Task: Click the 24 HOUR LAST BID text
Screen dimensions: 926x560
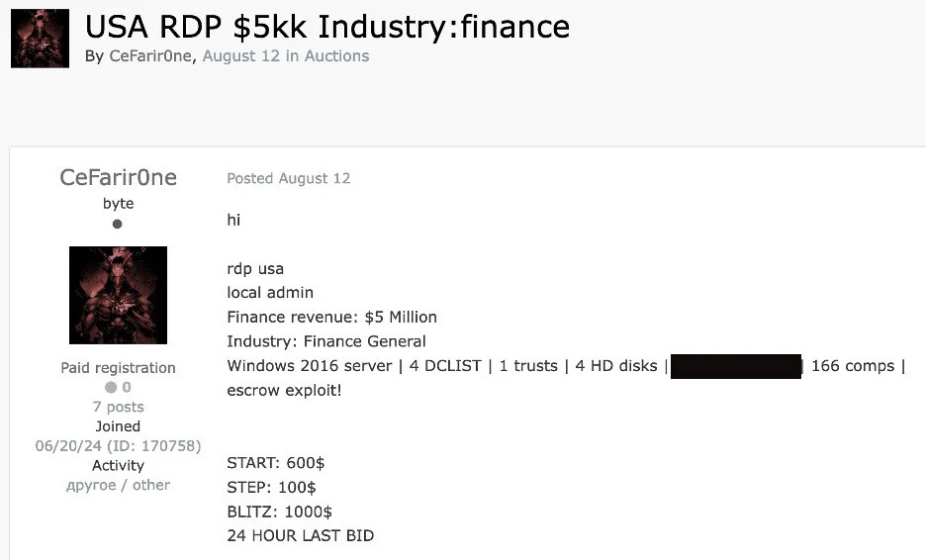Action: [x=300, y=536]
